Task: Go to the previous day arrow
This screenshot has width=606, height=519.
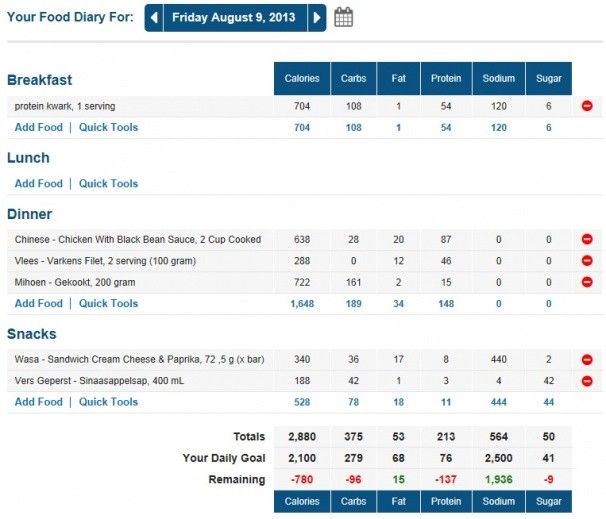Action: (154, 17)
